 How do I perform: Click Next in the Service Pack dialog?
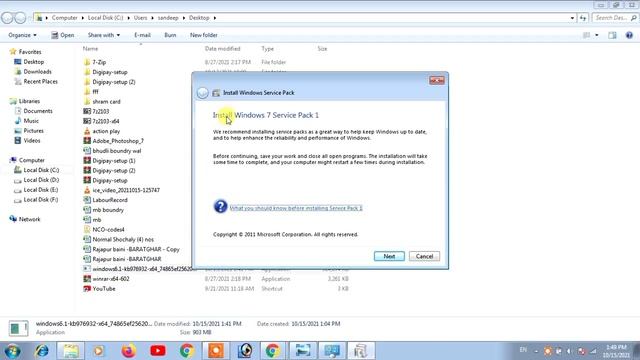click(x=389, y=256)
